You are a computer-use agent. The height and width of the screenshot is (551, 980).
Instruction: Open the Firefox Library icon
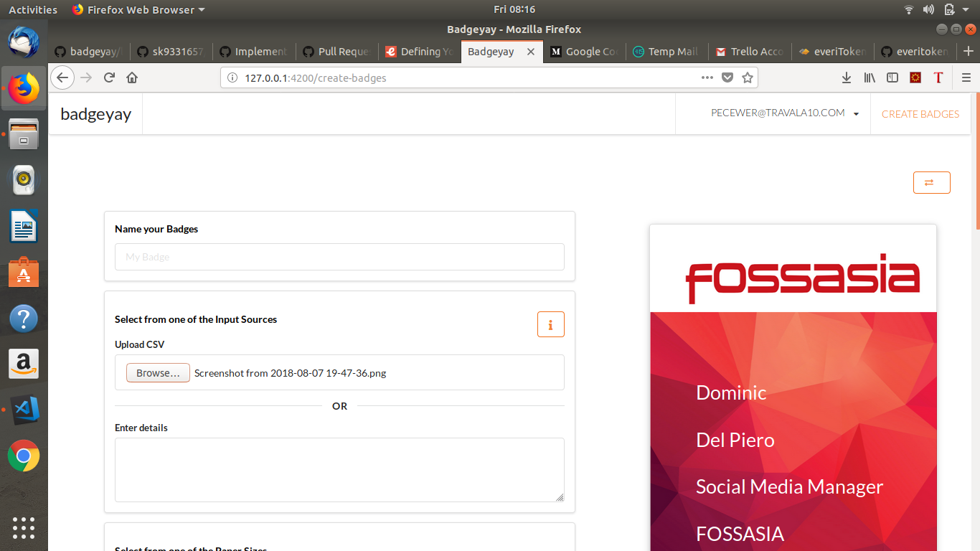click(x=869, y=77)
